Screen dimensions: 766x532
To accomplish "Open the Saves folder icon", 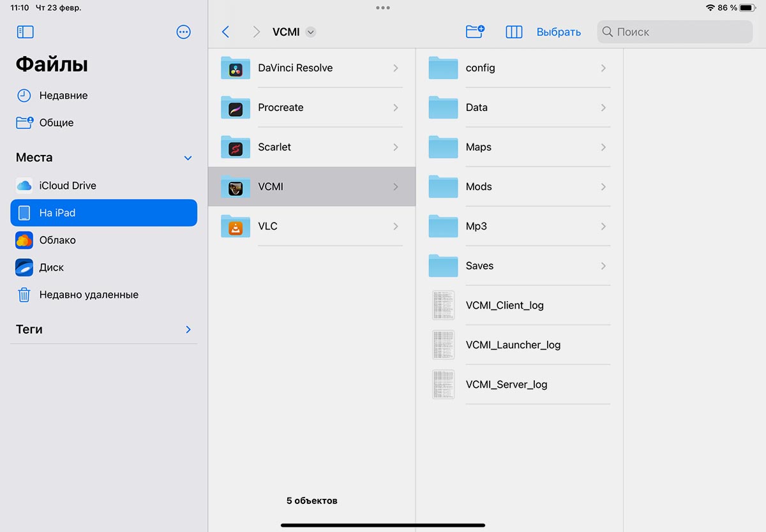I will [443, 265].
